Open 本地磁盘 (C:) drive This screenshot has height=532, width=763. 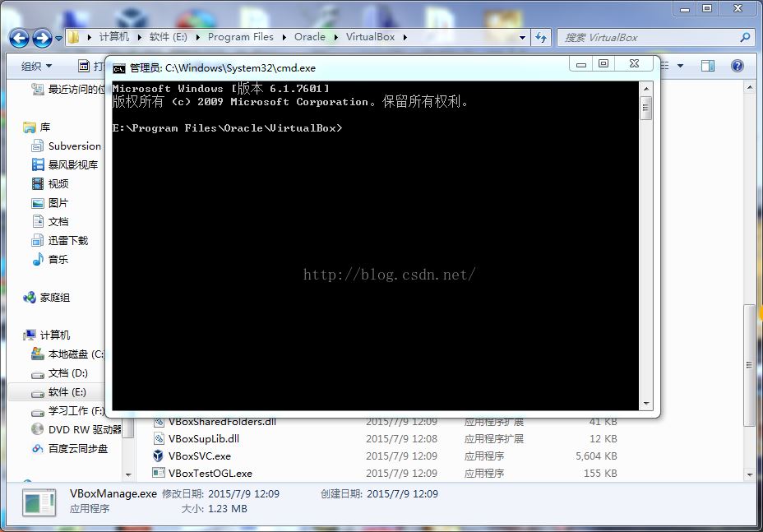[68, 354]
